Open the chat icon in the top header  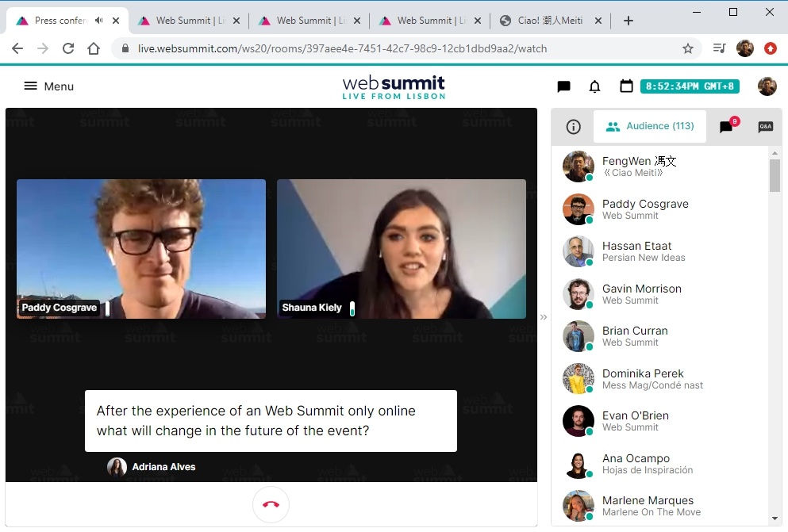(x=563, y=86)
